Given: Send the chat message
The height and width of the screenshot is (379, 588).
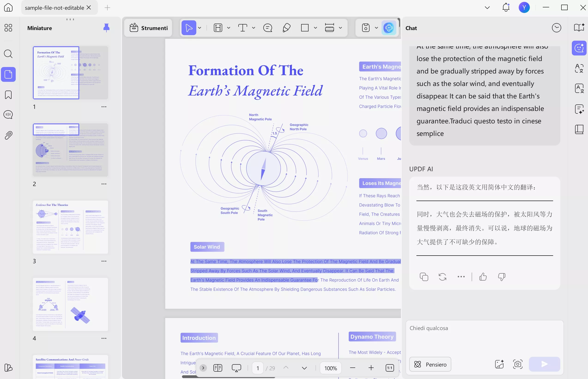Looking at the screenshot, I should (545, 364).
